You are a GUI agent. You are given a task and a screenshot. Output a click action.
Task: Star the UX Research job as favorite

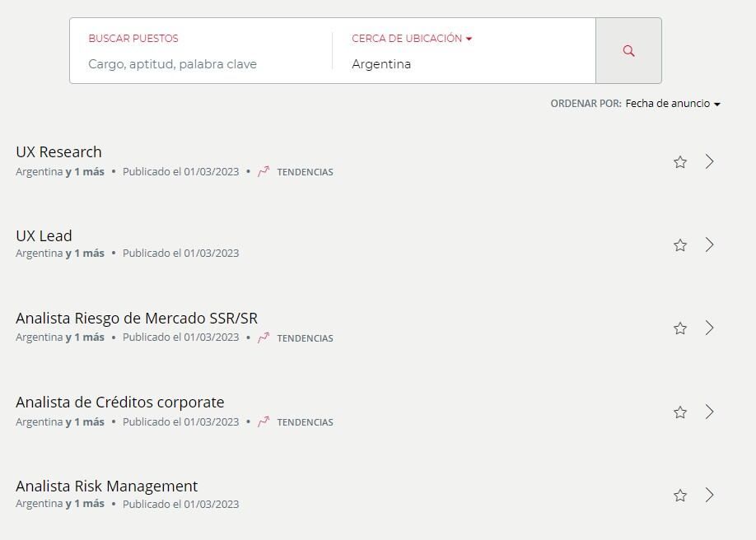tap(680, 162)
